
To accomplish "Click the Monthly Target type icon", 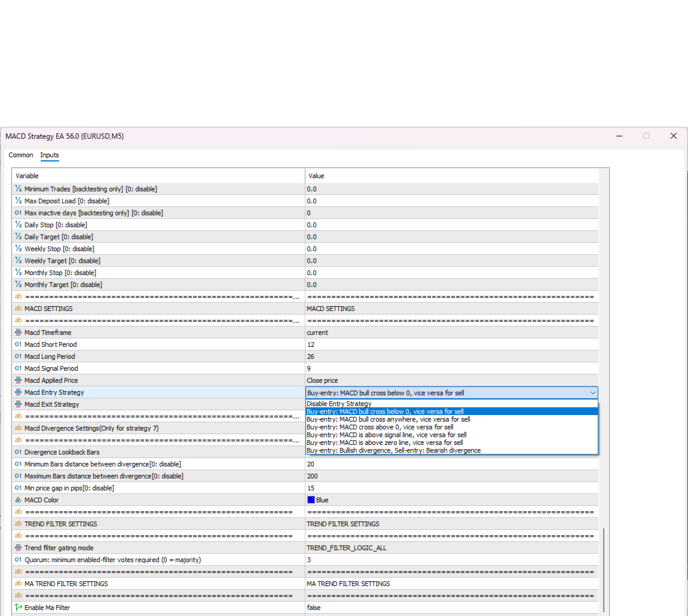I will pyautogui.click(x=18, y=284).
